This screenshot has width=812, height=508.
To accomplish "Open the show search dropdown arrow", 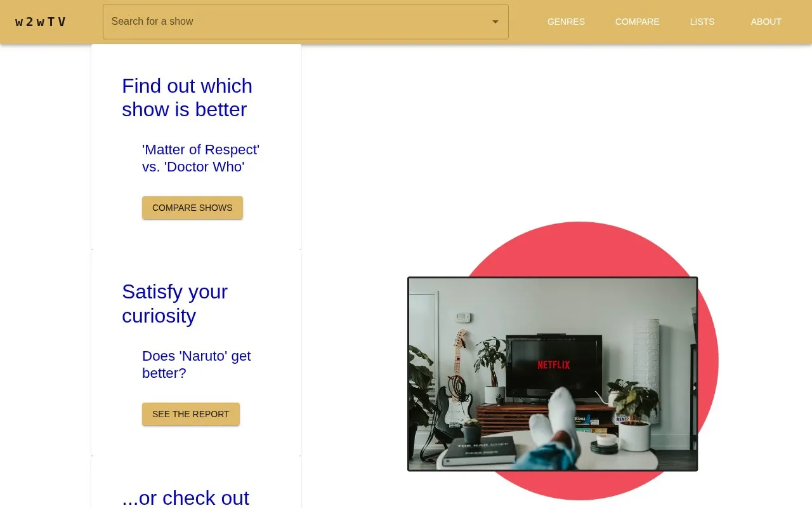I will pyautogui.click(x=495, y=22).
